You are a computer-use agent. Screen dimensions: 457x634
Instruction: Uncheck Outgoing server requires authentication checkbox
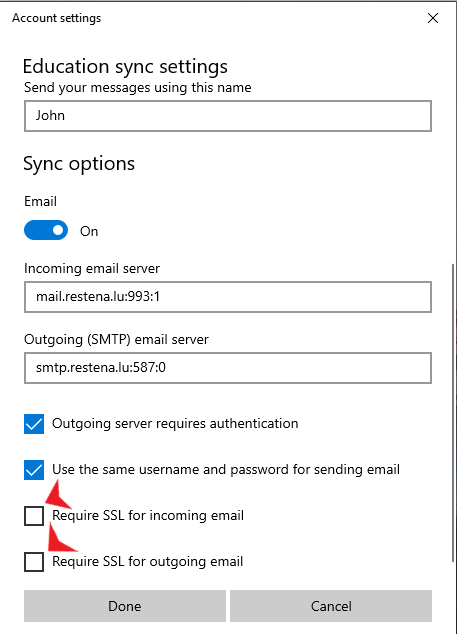[x=34, y=424]
